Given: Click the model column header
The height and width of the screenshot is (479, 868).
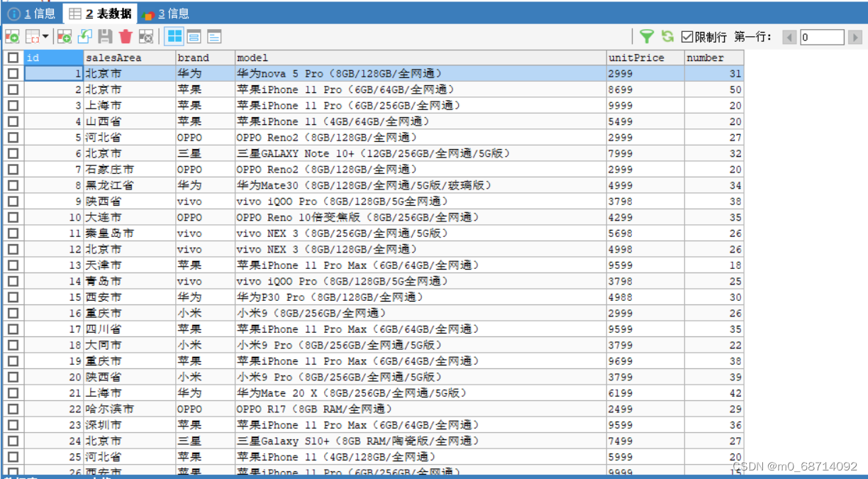Looking at the screenshot, I should (x=421, y=57).
